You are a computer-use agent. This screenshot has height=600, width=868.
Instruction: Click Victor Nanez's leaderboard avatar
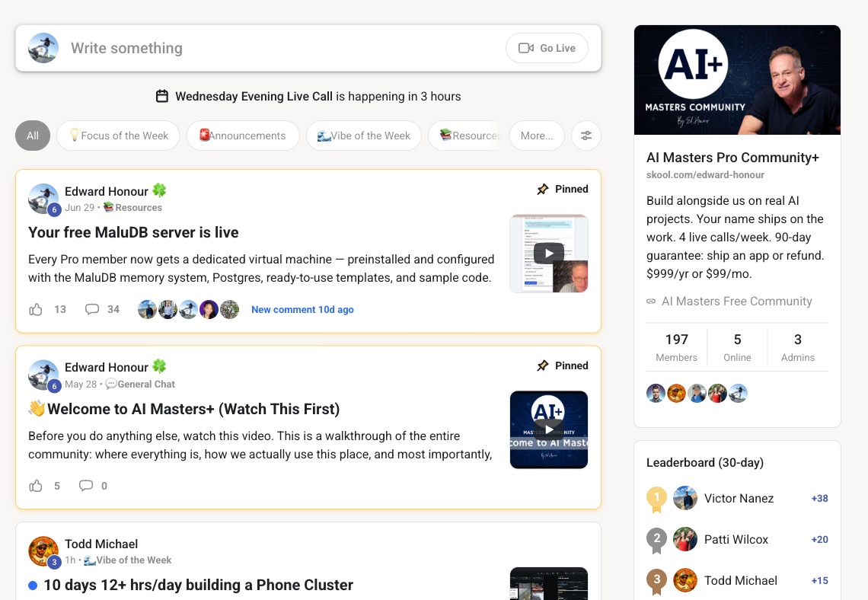point(685,498)
